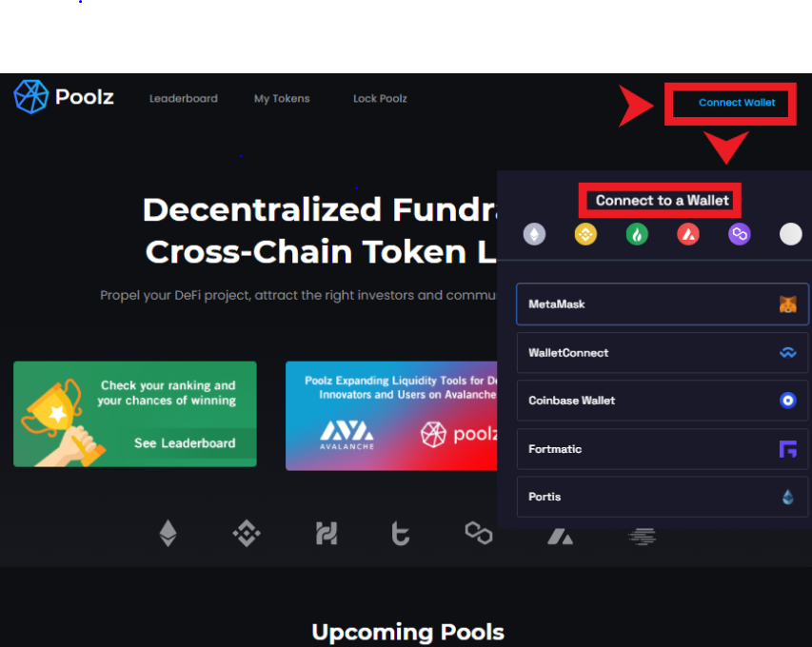Click the gray Avalanche logo at bottom
The height and width of the screenshot is (647, 812).
[561, 537]
